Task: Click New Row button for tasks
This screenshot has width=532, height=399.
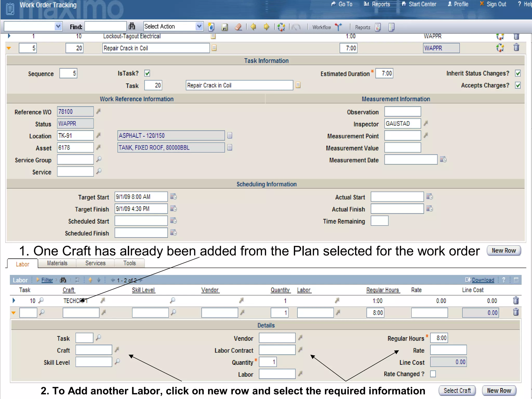Action: coord(504,251)
